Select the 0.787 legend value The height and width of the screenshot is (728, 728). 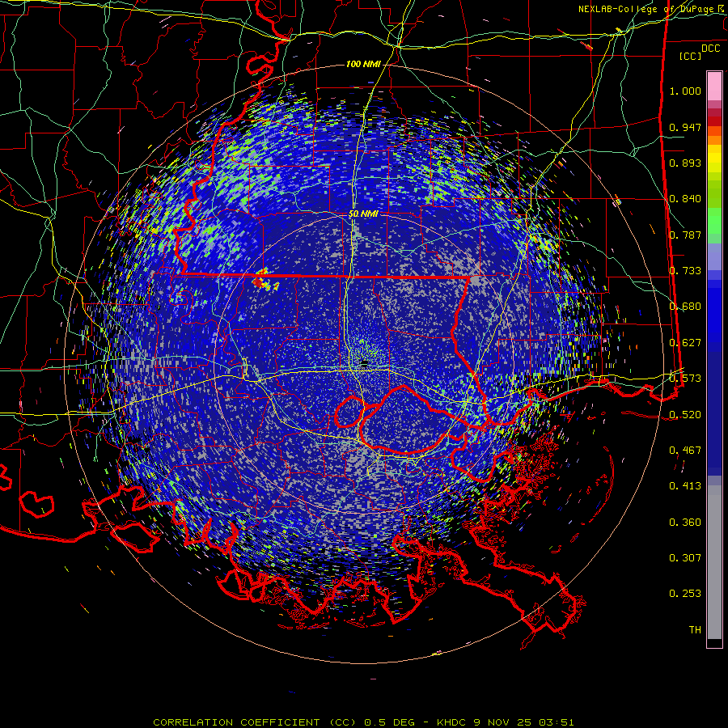coord(685,235)
